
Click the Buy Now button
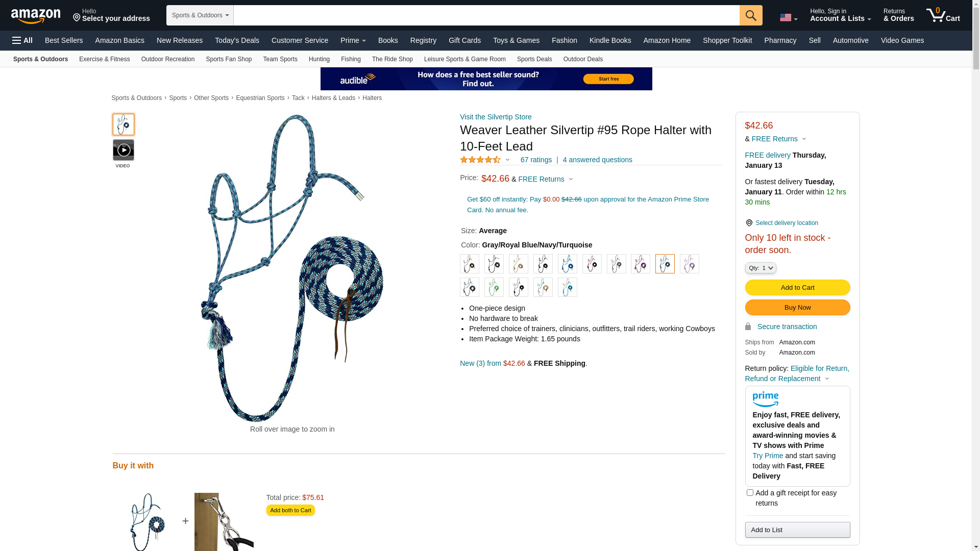797,308
